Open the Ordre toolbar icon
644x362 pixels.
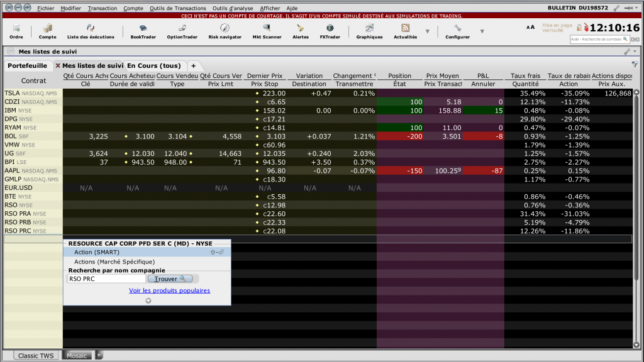pos(16,31)
